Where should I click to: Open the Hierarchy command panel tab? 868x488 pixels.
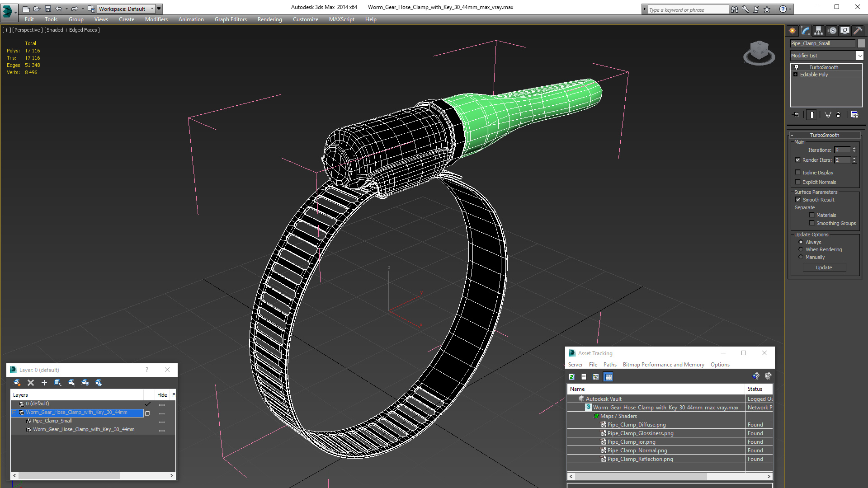(x=818, y=31)
